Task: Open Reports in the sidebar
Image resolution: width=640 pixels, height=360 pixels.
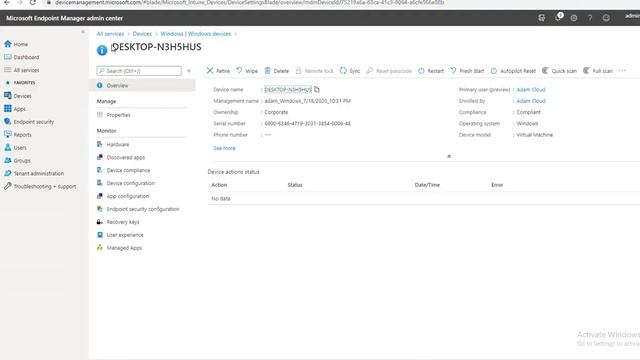Action: [x=18, y=135]
